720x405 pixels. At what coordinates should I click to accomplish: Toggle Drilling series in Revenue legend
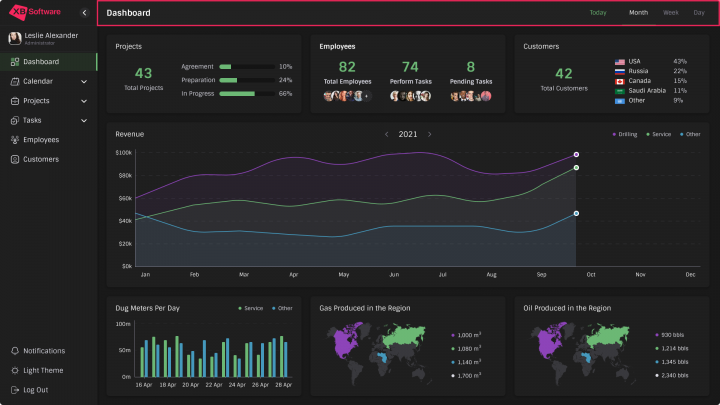625,134
